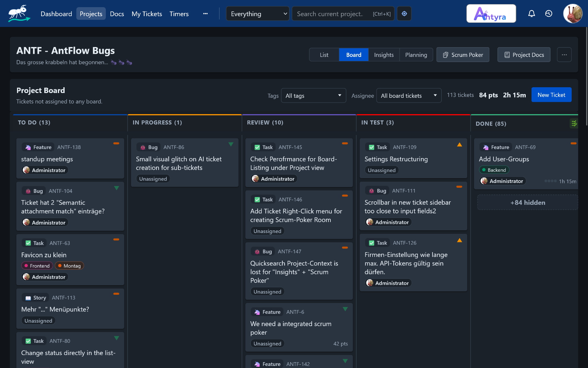
Task: Click the 113 tickets count
Action: (x=460, y=95)
